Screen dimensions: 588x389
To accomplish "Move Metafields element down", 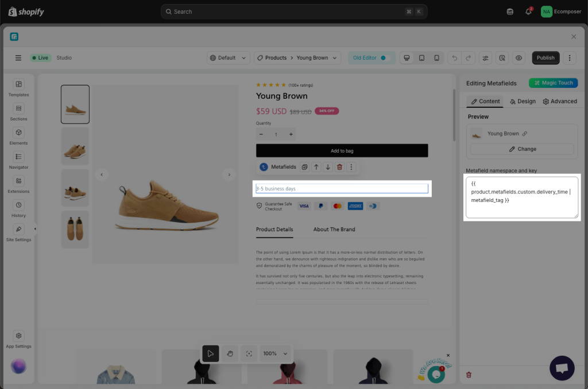I will 328,167.
